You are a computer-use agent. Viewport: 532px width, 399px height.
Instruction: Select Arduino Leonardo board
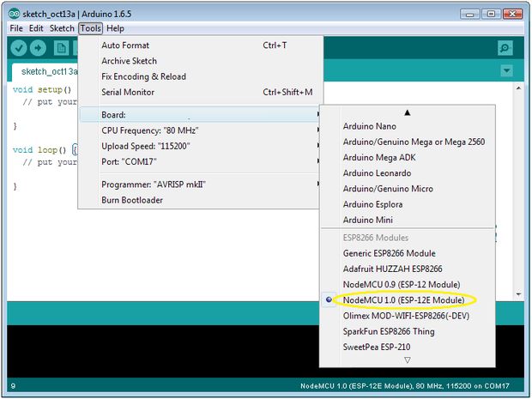pos(408,173)
